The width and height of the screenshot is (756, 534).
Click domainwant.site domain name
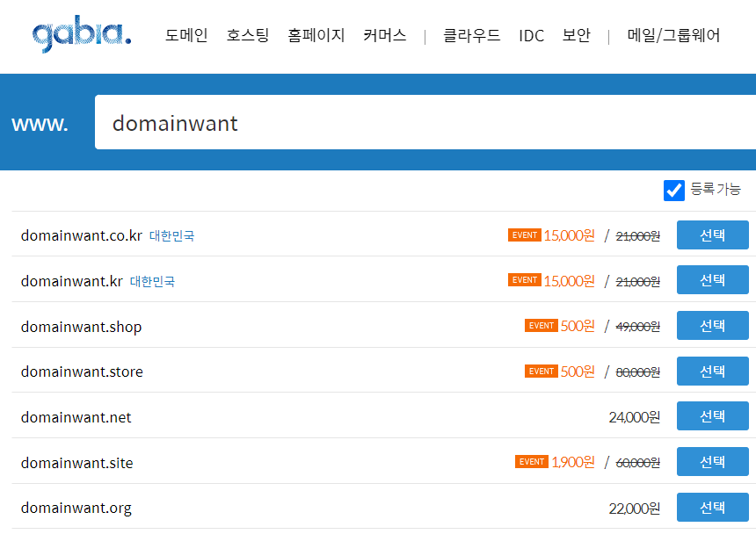click(76, 463)
